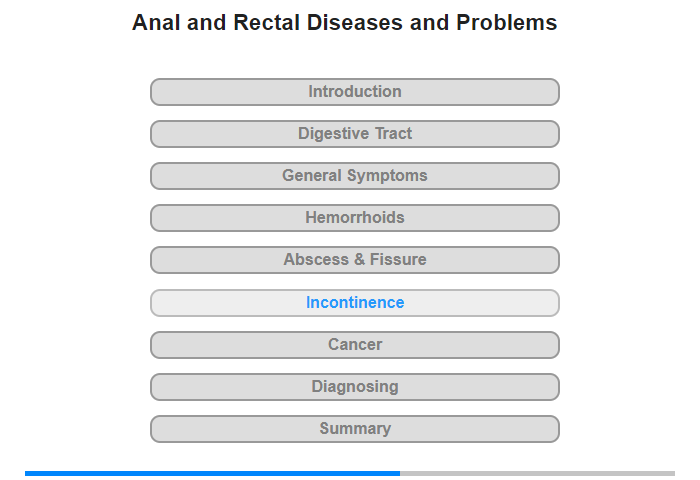Select the section listed just before Summary

click(x=354, y=387)
